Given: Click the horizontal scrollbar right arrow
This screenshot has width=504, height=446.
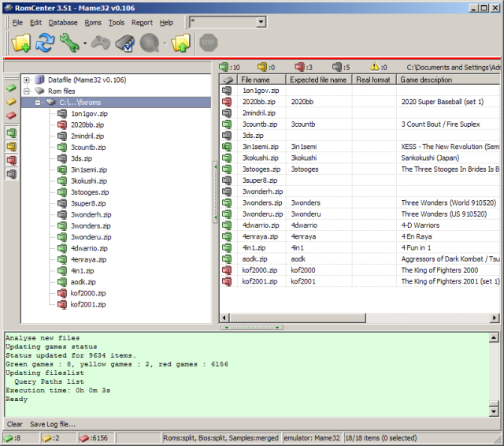Looking at the screenshot, I should [x=495, y=318].
